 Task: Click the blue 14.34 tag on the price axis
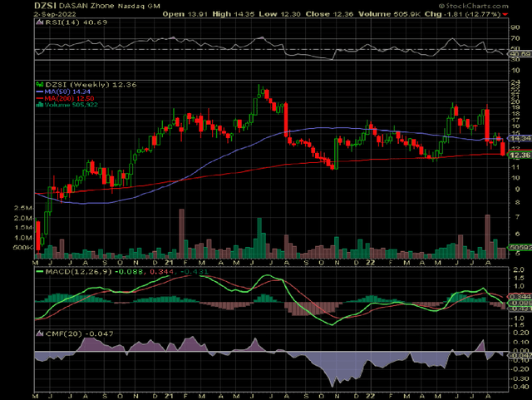click(x=520, y=138)
